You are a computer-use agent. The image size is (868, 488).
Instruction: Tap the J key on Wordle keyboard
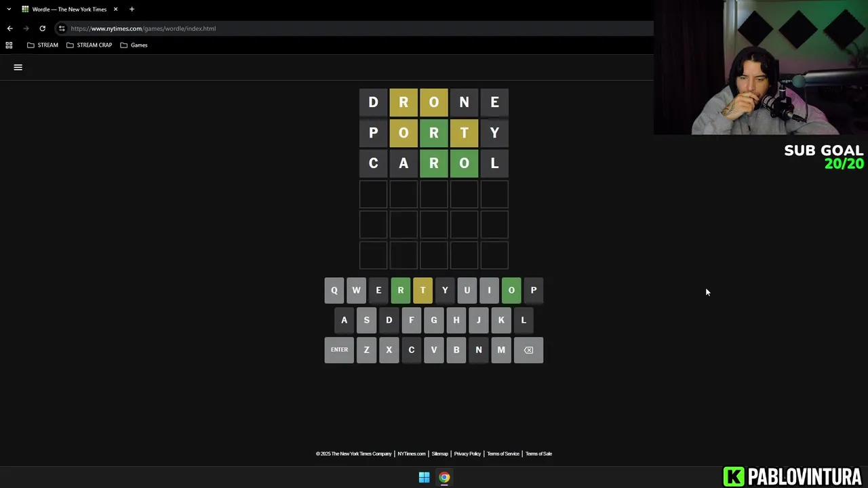[x=479, y=320]
